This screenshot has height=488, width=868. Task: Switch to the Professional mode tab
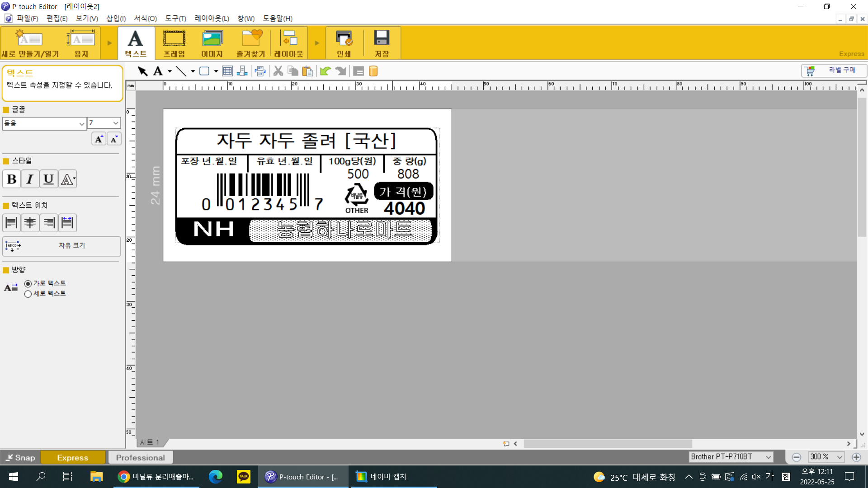(140, 458)
